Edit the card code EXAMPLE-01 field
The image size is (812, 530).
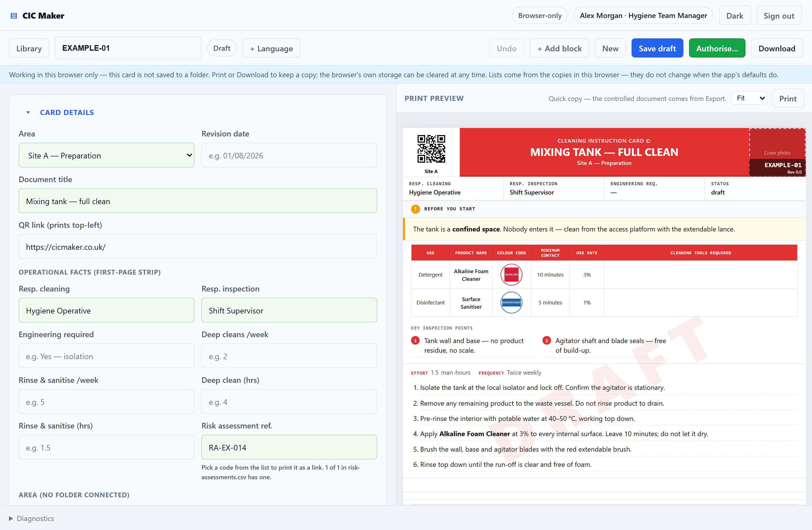click(128, 48)
